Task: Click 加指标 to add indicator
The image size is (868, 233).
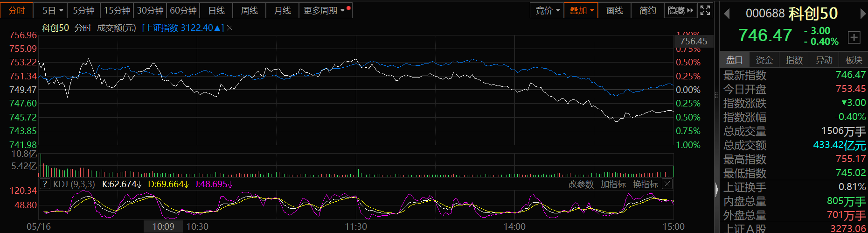Action: coord(613,184)
